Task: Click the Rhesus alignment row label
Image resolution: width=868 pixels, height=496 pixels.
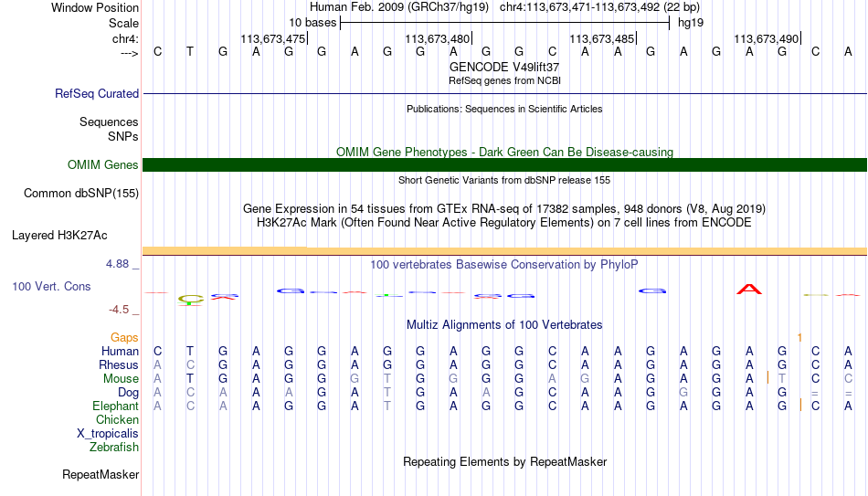Action: point(119,365)
